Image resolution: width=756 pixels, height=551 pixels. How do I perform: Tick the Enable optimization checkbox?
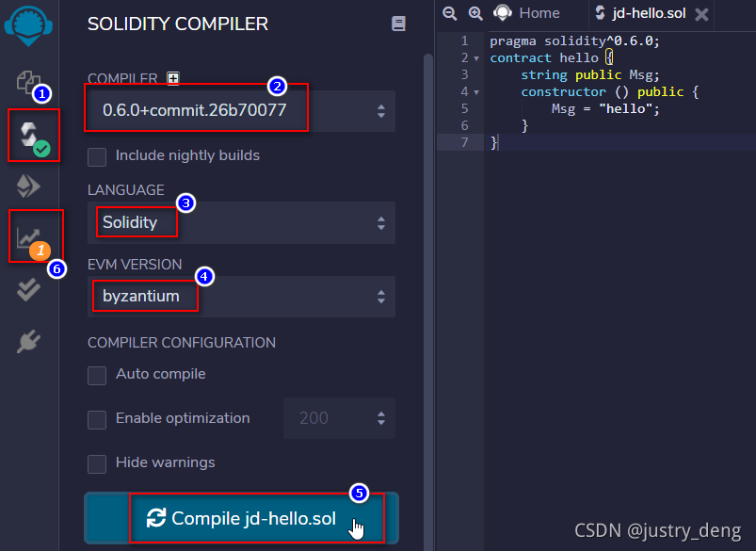[97, 420]
